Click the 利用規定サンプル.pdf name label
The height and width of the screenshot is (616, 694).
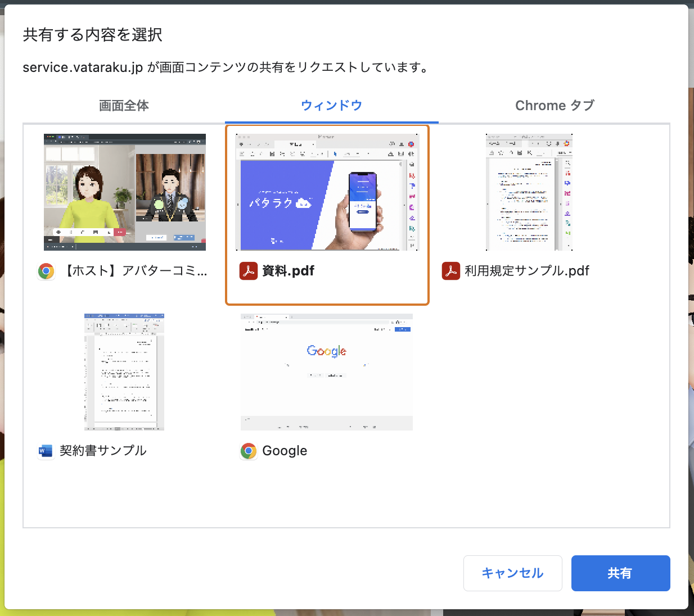[x=527, y=271]
